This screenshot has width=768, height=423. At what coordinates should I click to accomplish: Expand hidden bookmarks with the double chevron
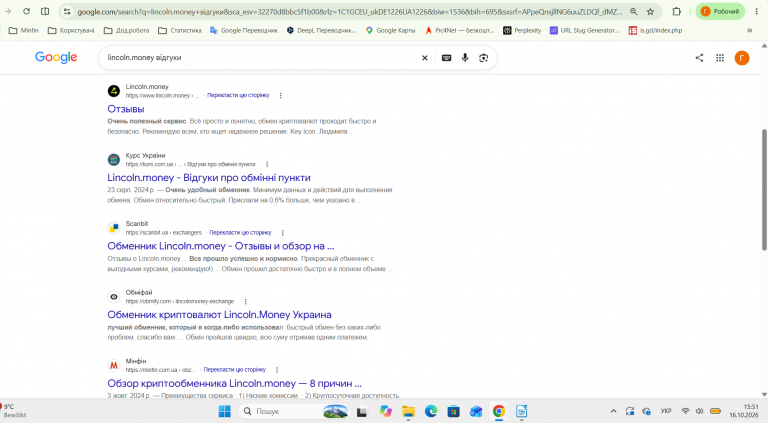coord(749,30)
